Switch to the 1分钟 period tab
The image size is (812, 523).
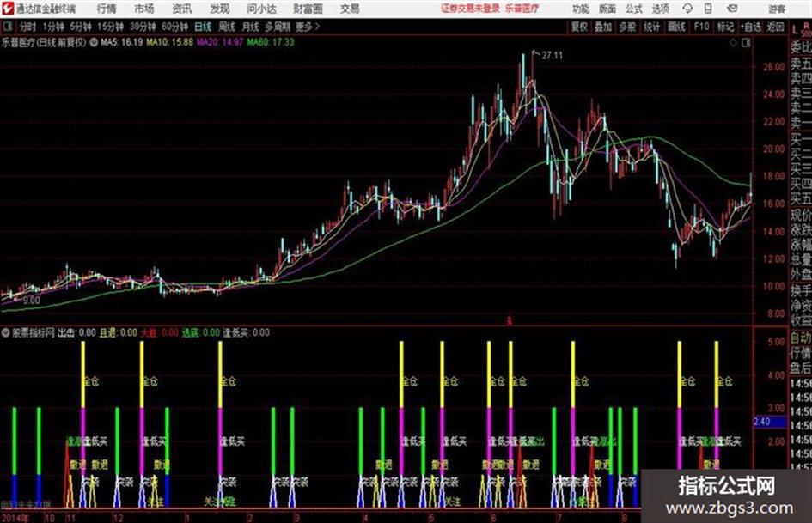(x=53, y=27)
